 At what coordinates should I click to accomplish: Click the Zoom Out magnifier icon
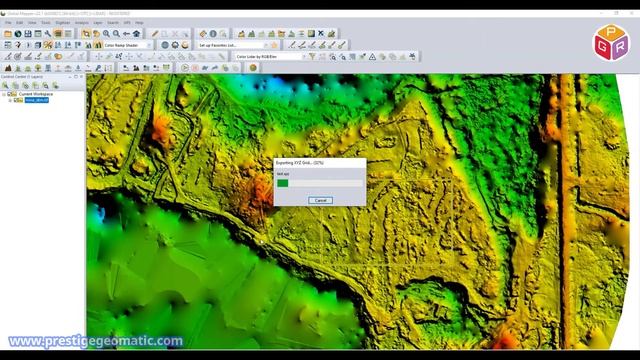click(116, 34)
